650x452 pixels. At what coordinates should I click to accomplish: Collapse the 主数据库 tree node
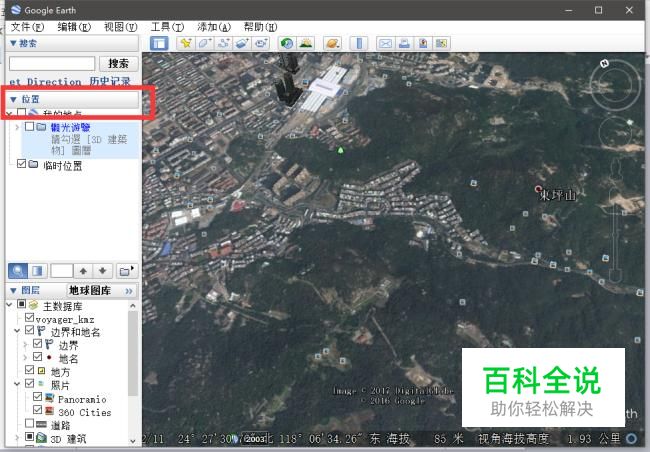(x=10, y=305)
